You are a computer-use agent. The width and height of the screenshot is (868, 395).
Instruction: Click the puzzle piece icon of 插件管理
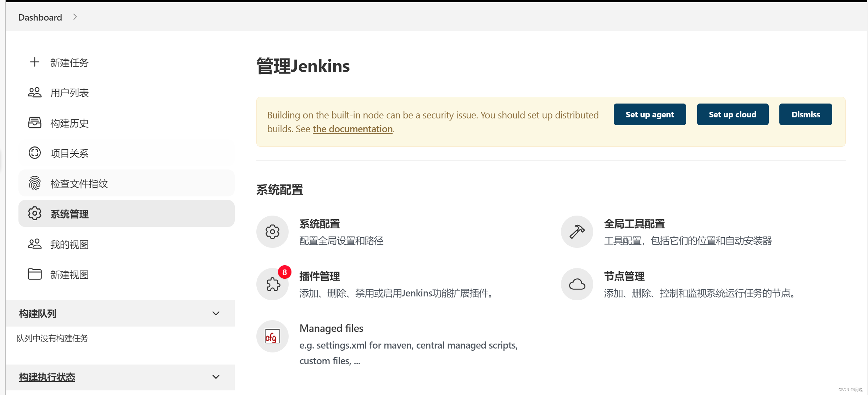click(x=272, y=284)
